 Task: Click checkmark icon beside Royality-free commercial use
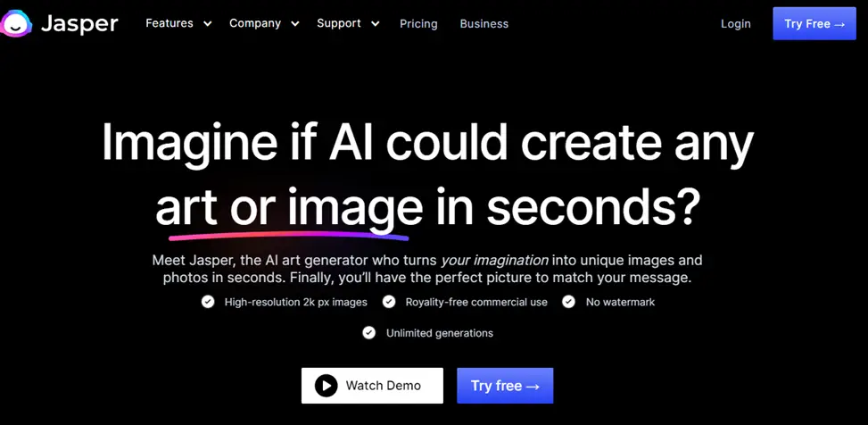tap(389, 302)
